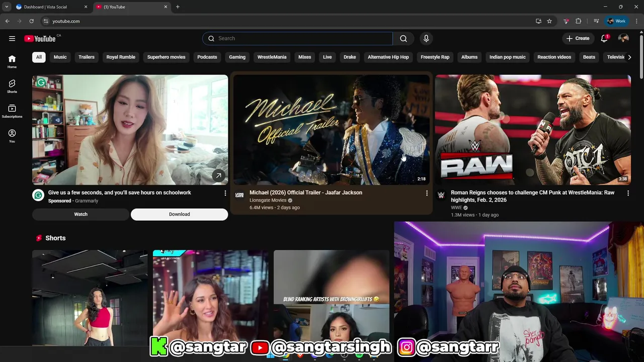Image resolution: width=644 pixels, height=362 pixels.
Task: Click the pink-flagged extension icon in the Chrome toolbar
Action: [566, 21]
